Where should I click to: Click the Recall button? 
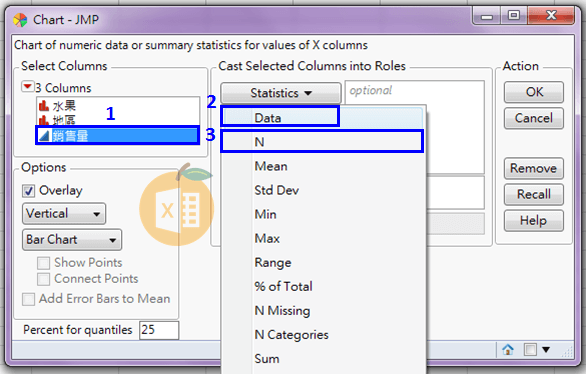point(534,194)
